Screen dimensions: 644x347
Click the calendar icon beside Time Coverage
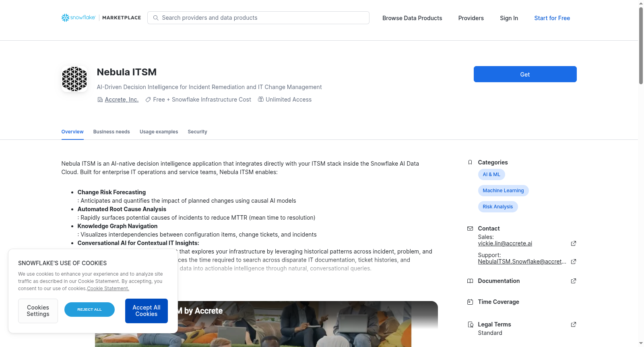pyautogui.click(x=470, y=302)
